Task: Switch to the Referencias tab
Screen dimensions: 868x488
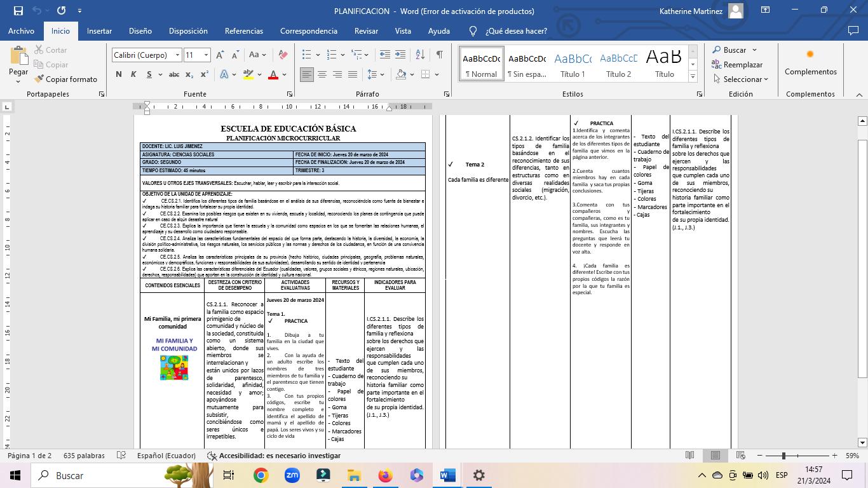Action: point(244,30)
